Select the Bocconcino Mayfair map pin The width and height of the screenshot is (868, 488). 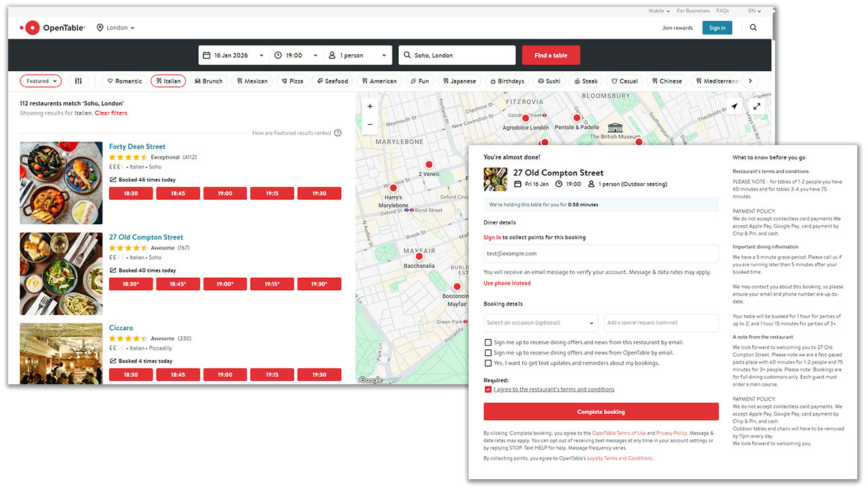(x=456, y=287)
